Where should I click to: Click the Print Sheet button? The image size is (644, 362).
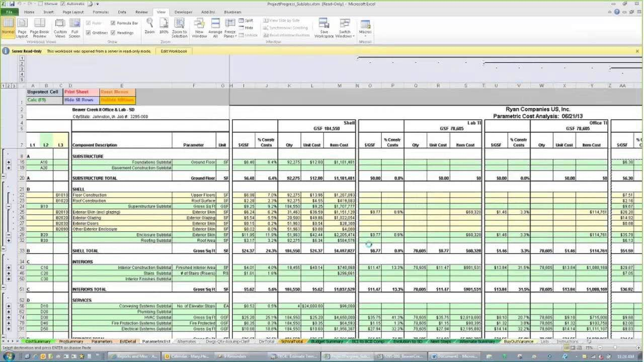(x=75, y=92)
